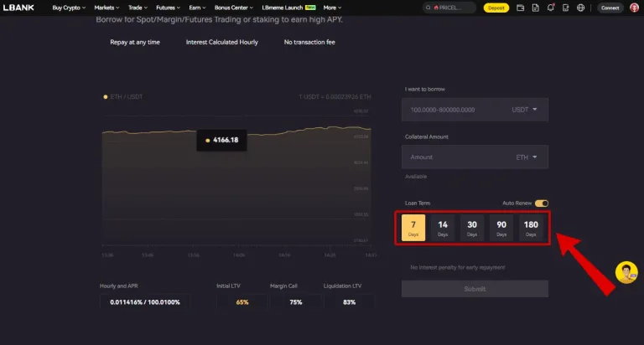Click the Repay at any time label
The width and height of the screenshot is (644, 345).
135,42
